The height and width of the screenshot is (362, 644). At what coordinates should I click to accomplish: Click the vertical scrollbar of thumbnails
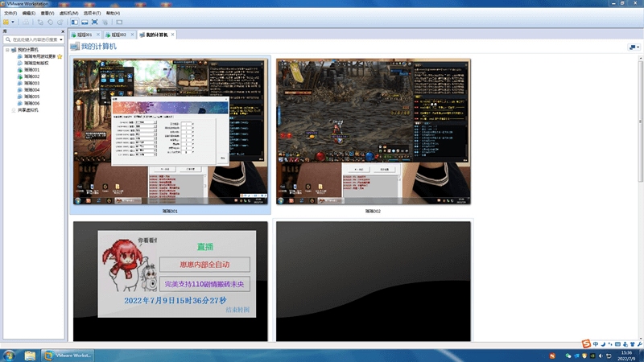click(x=640, y=121)
